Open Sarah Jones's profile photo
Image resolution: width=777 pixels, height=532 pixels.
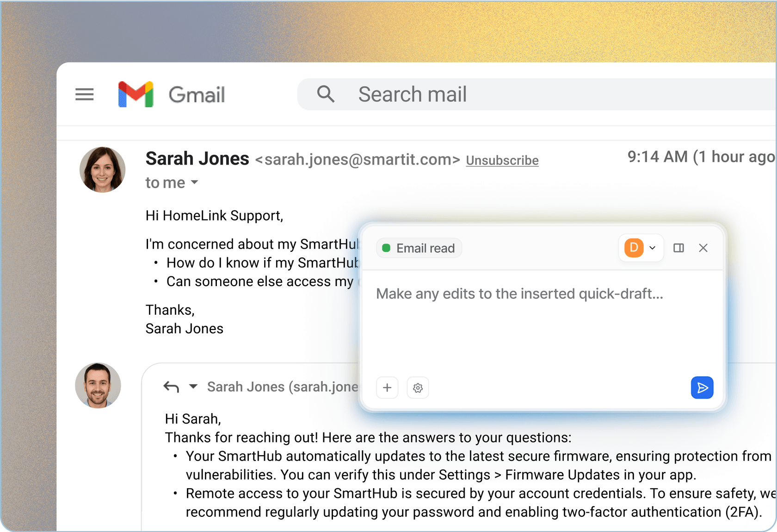pos(102,170)
